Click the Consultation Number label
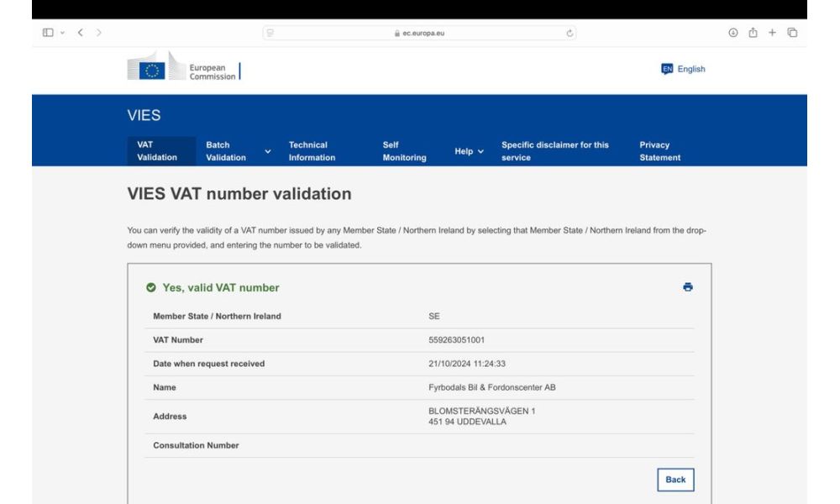 point(196,445)
